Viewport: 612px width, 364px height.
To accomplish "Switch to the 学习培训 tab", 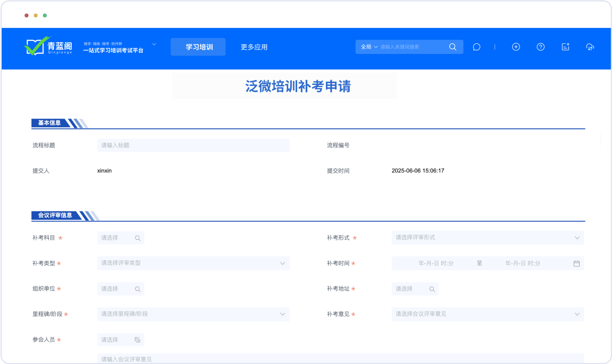I will (x=198, y=47).
